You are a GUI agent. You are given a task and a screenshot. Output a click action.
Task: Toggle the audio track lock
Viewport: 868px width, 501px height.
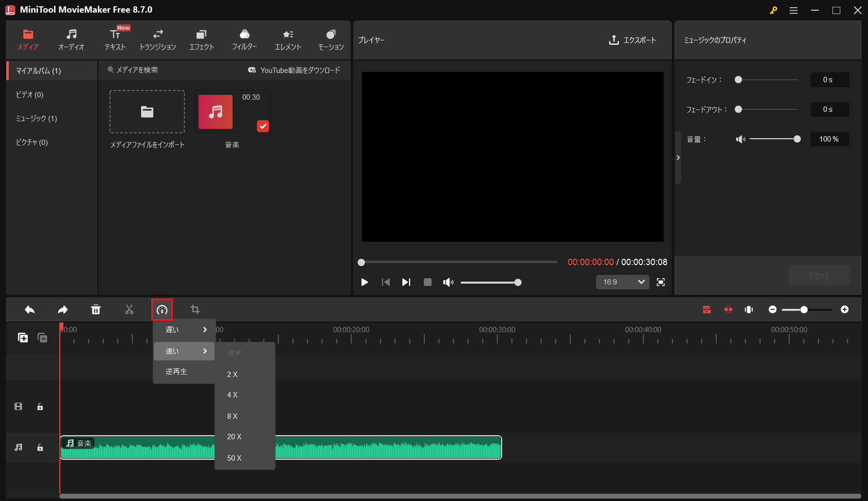coord(40,447)
